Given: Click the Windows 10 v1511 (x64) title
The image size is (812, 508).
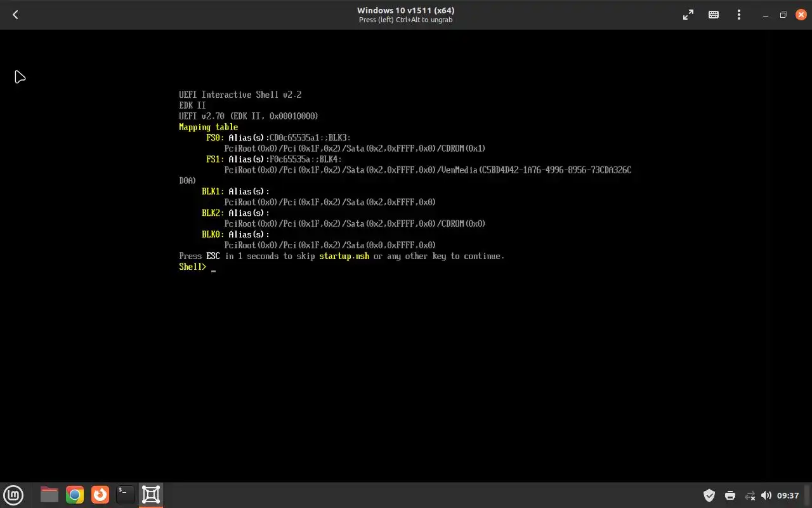Looking at the screenshot, I should point(405,10).
